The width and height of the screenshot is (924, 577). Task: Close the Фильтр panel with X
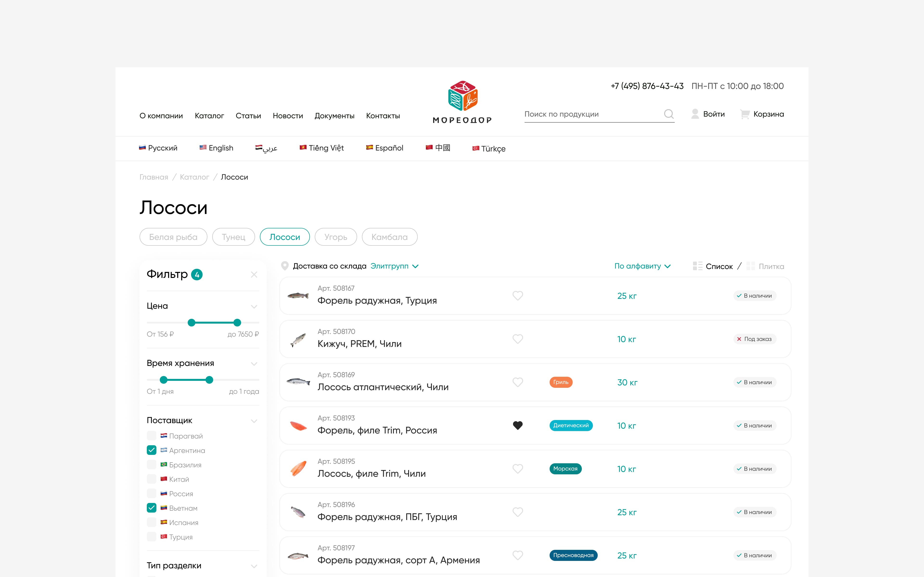pyautogui.click(x=254, y=274)
